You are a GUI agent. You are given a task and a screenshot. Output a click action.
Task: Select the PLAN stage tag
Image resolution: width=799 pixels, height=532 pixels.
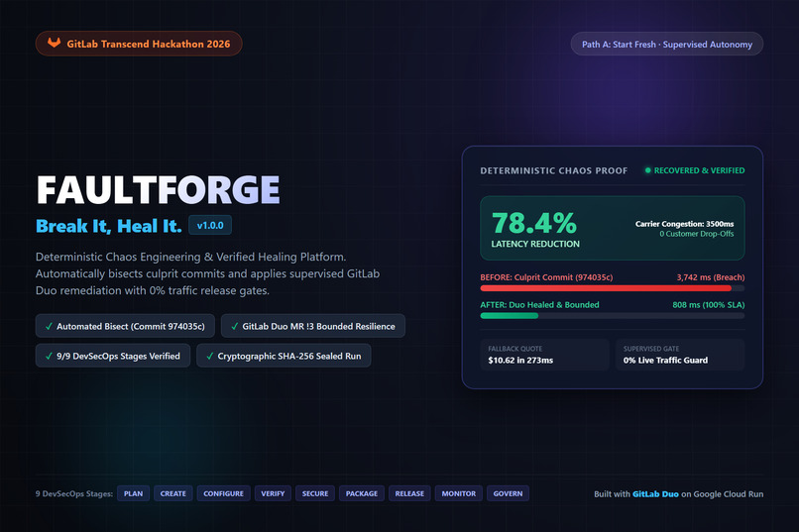pyautogui.click(x=134, y=493)
